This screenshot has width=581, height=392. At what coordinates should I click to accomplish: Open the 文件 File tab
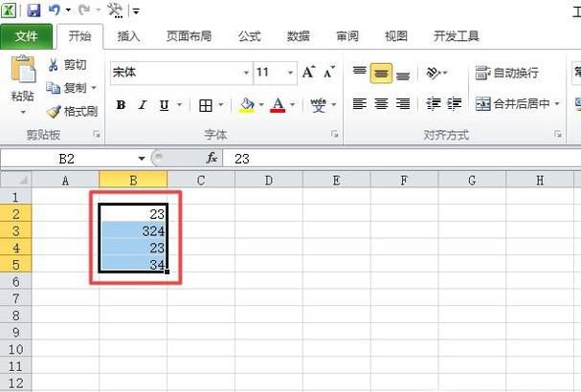click(26, 36)
